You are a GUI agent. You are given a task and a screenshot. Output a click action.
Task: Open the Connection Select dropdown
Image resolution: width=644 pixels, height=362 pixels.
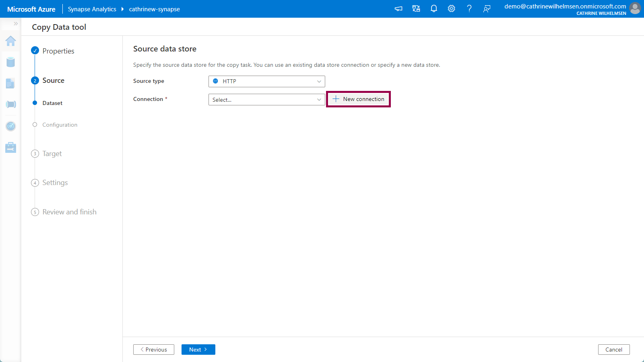click(266, 100)
